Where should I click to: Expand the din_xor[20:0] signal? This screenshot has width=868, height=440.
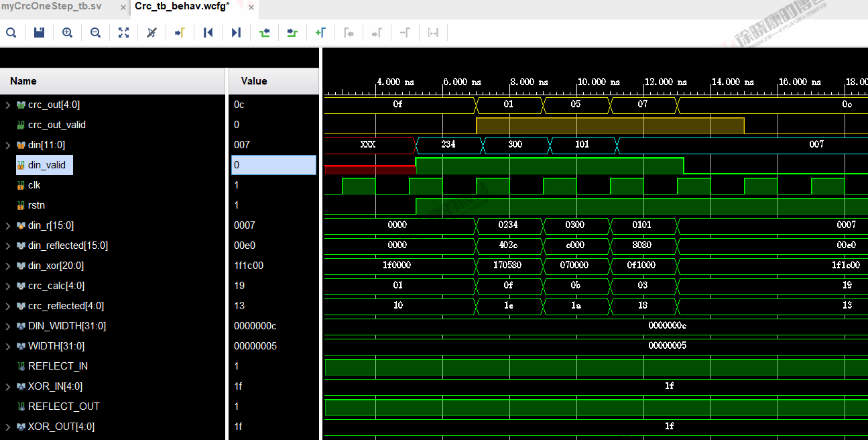(8, 266)
